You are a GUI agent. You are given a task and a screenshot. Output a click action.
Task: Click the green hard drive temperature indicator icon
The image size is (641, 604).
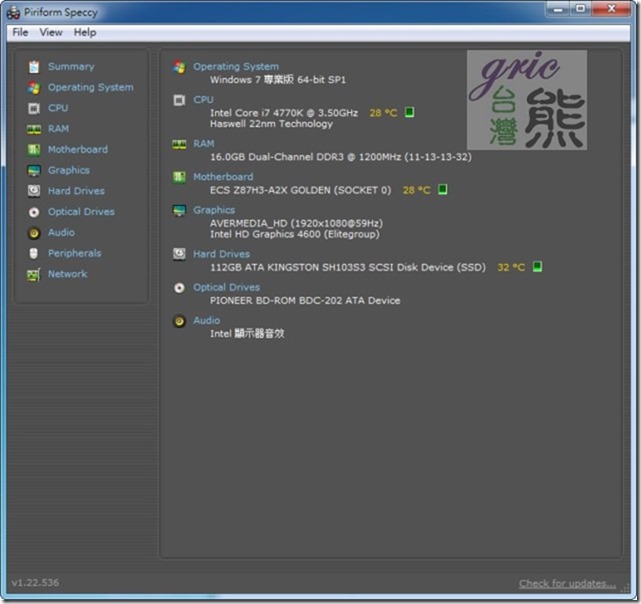point(538,267)
